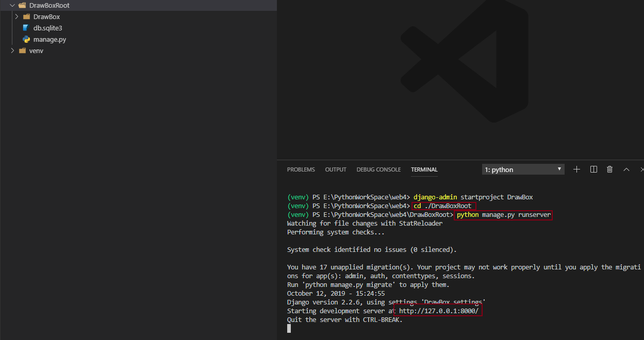Click 'Watching for file changes with StatReloader' line
The image size is (644, 340).
365,224
